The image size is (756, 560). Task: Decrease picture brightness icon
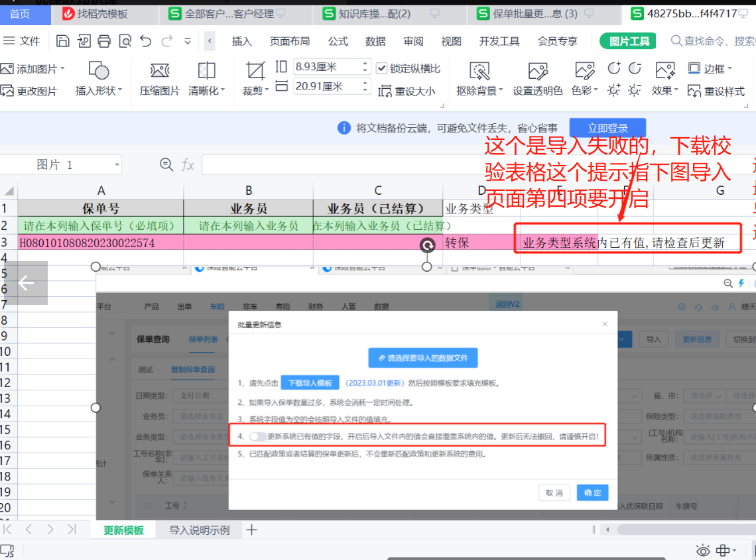coord(635,90)
